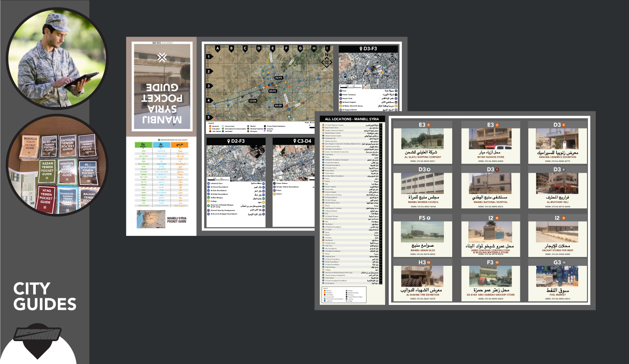Click the ALL LOCATIONS - MANBIJ, SYRIA header

point(352,119)
